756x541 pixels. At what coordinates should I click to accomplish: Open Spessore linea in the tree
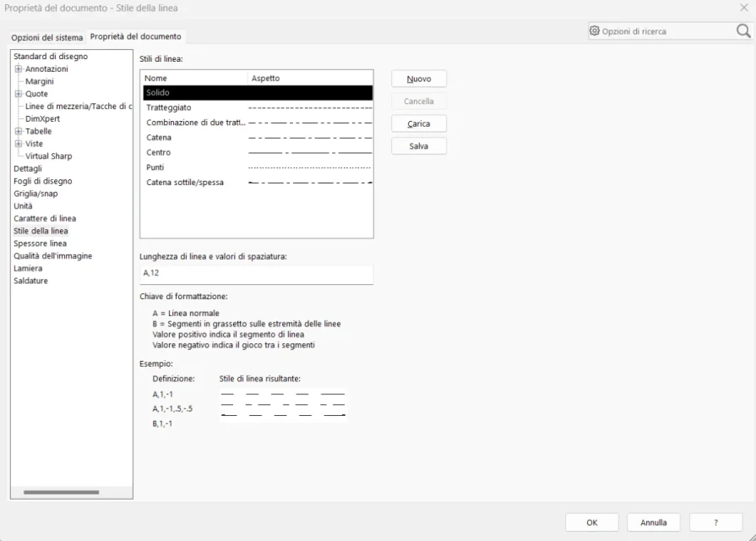pyautogui.click(x=40, y=243)
